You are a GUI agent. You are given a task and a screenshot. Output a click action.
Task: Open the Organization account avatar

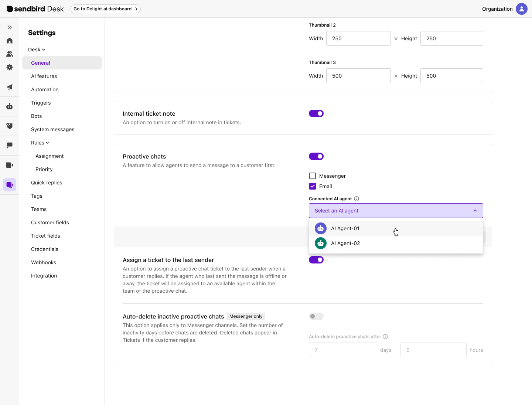point(522,8)
